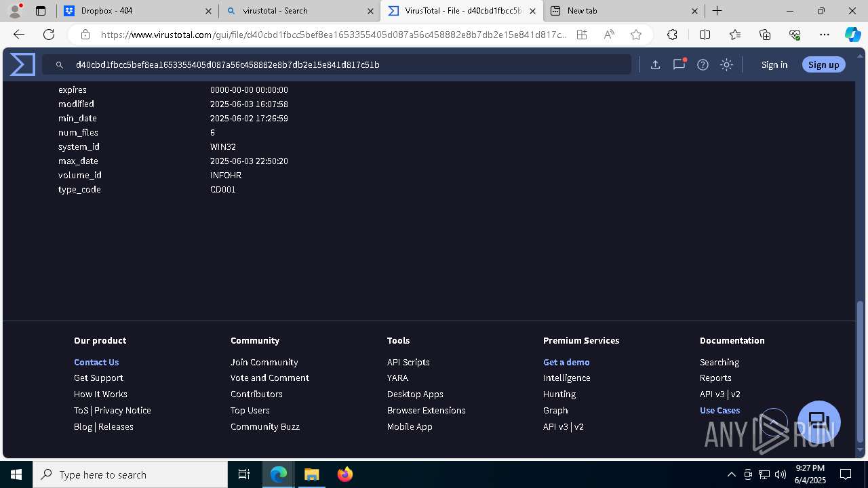
Task: Open the Vote and Comment link
Action: (x=270, y=378)
